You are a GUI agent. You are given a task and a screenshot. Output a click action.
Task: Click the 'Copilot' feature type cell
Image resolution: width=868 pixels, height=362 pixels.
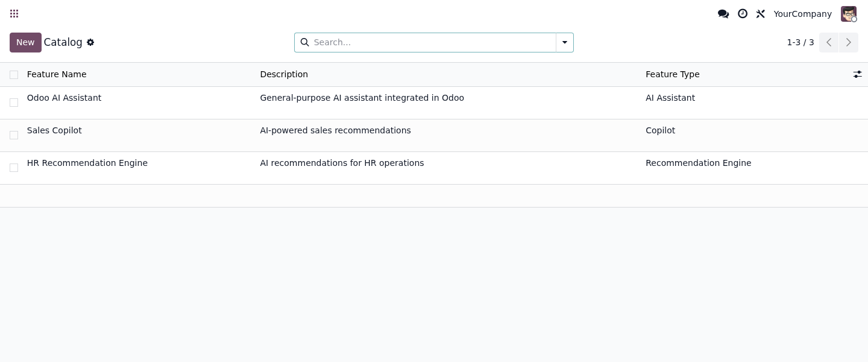[660, 130]
